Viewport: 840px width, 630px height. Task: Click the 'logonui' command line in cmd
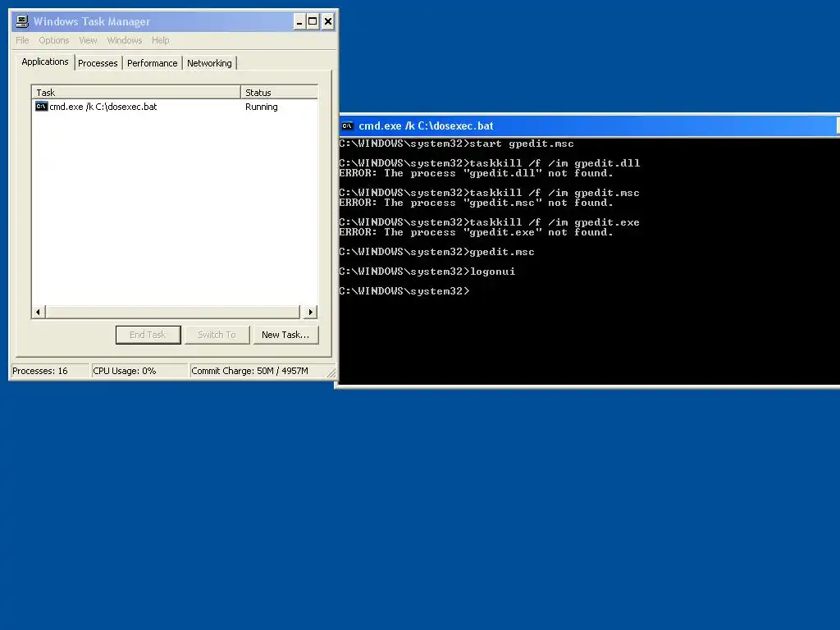pyautogui.click(x=427, y=272)
